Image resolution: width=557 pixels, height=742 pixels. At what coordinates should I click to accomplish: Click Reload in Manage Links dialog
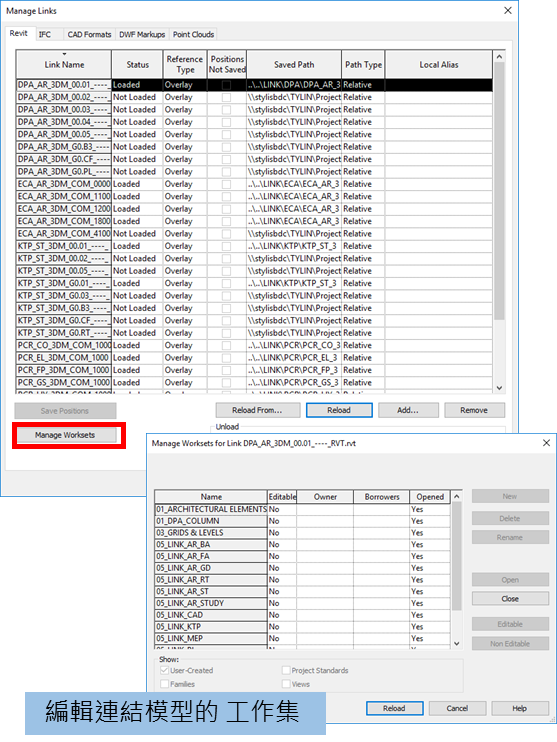(x=339, y=410)
